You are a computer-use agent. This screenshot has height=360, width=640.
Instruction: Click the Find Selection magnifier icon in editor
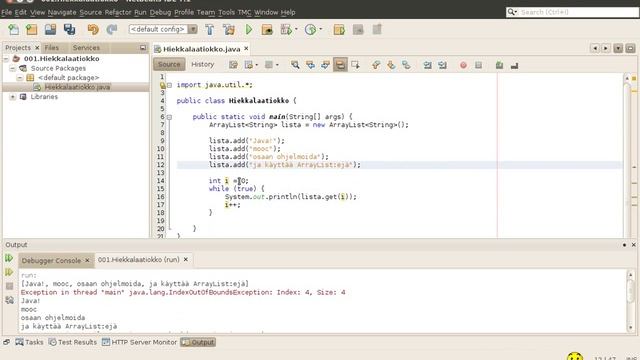pyautogui.click(x=295, y=65)
